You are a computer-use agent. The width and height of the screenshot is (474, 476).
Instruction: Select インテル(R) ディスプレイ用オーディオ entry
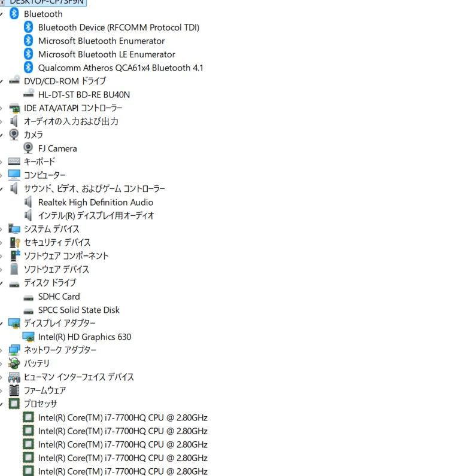point(96,215)
